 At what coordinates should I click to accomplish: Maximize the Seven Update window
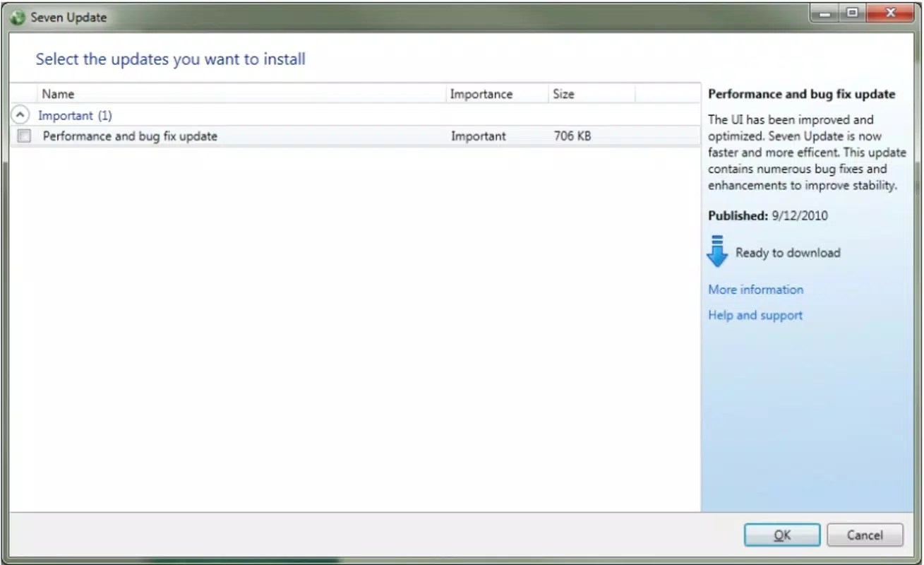click(853, 12)
